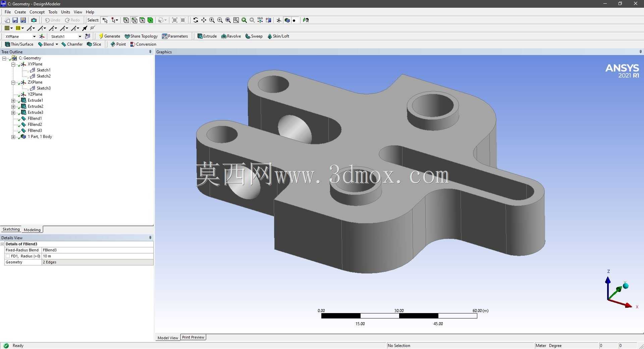This screenshot has height=349, width=644.
Task: Activate Box Zoom tool
Action: point(220,20)
